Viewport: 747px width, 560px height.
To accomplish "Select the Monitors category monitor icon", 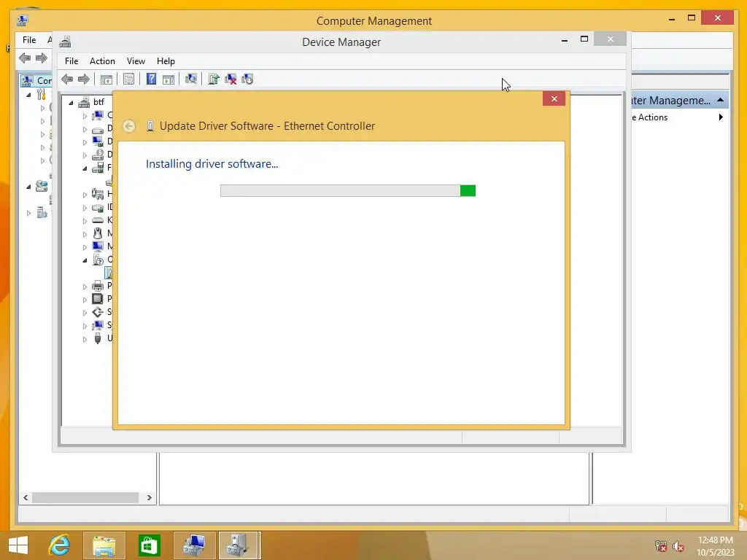I will [98, 246].
